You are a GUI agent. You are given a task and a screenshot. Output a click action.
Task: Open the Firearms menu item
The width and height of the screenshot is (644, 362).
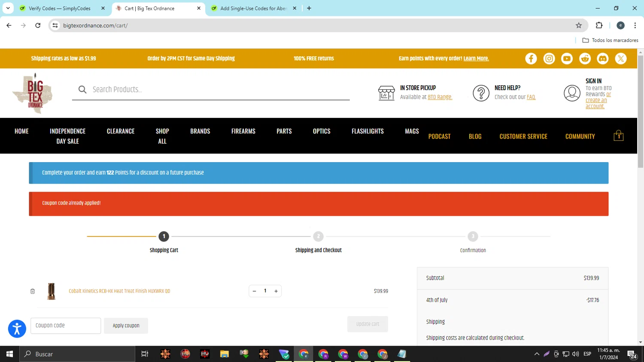(x=243, y=131)
